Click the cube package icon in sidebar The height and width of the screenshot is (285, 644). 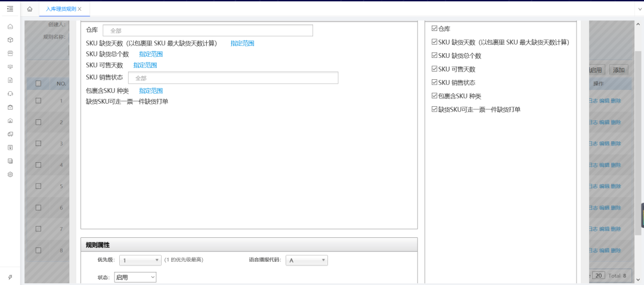(x=10, y=40)
